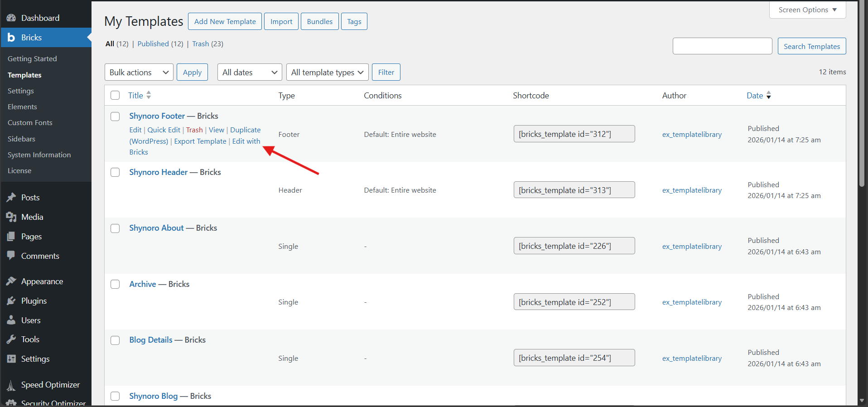The height and width of the screenshot is (407, 868).
Task: Open Bricks Settings submenu item
Action: 21,91
